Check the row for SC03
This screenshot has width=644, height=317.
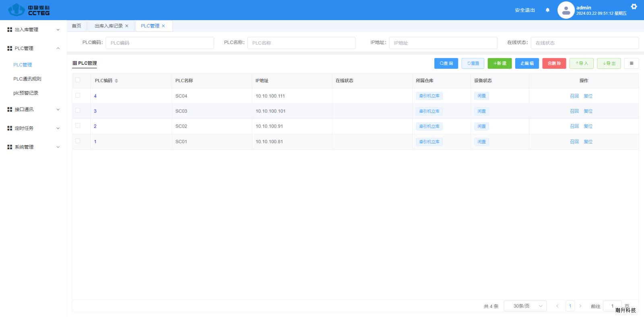(x=78, y=110)
